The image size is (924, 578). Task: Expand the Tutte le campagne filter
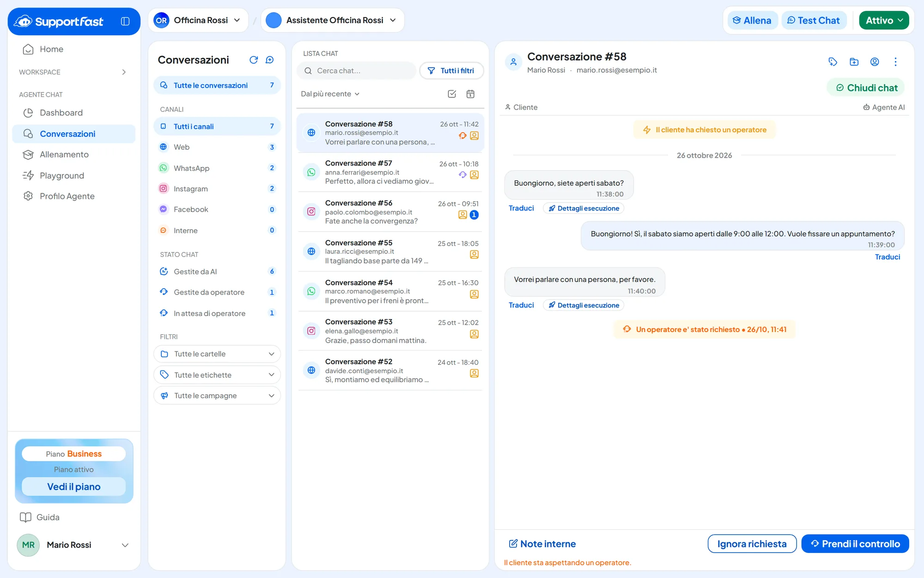coord(217,396)
